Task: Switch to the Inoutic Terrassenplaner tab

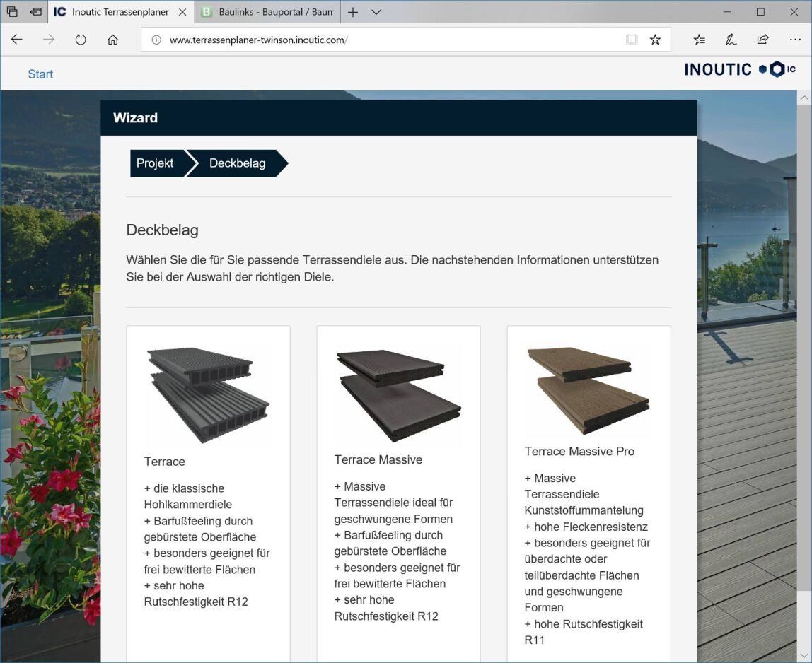Action: [x=121, y=12]
